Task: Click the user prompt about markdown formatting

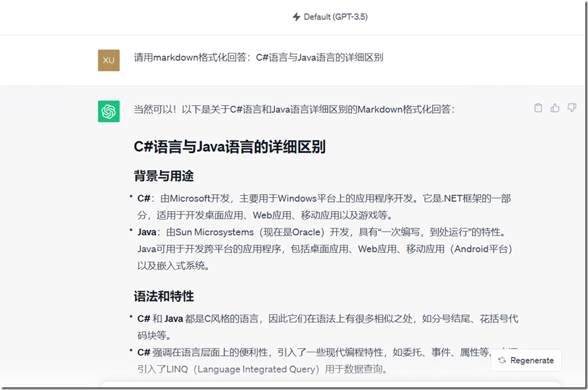Action: [x=258, y=57]
